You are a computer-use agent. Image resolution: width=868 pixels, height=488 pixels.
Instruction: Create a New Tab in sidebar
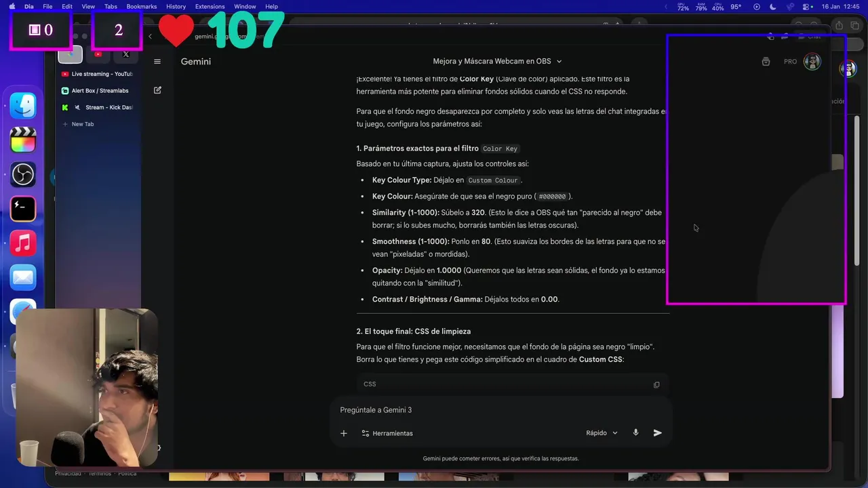point(99,124)
